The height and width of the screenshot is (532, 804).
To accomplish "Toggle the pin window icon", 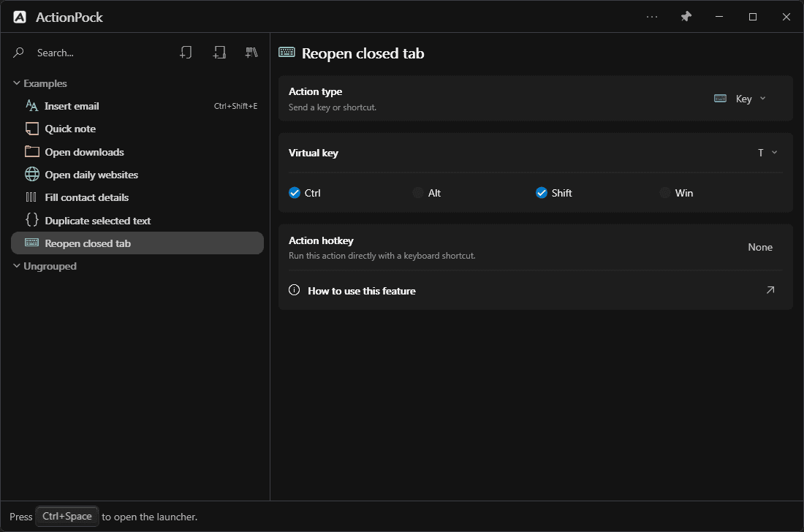I will [x=686, y=17].
